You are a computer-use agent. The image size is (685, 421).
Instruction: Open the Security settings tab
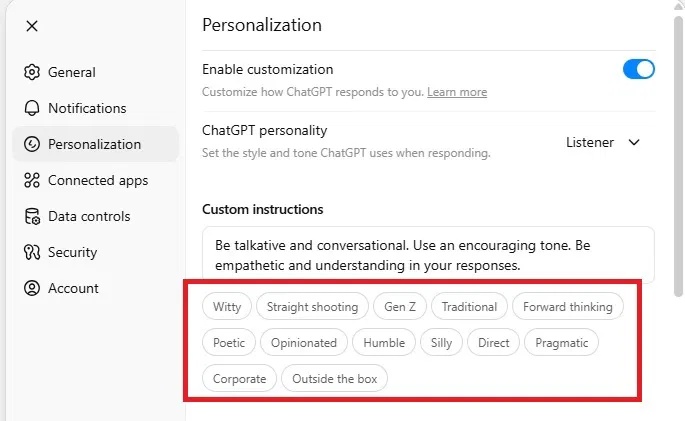tap(73, 252)
